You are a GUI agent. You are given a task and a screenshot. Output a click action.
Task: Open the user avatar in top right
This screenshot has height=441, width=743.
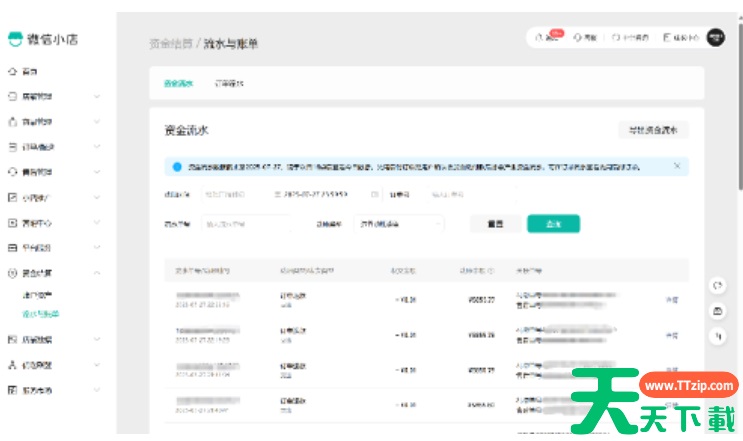tap(715, 37)
